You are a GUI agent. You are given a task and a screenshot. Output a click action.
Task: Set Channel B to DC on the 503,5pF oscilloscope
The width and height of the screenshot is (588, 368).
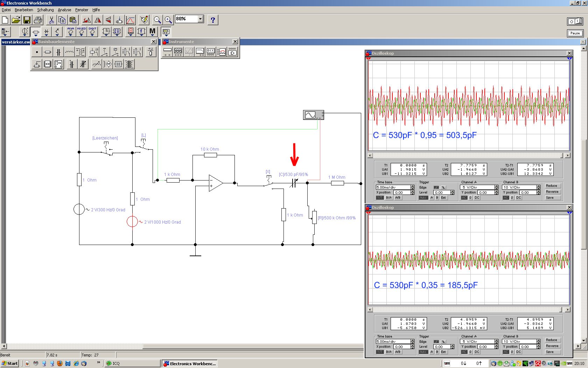point(519,198)
